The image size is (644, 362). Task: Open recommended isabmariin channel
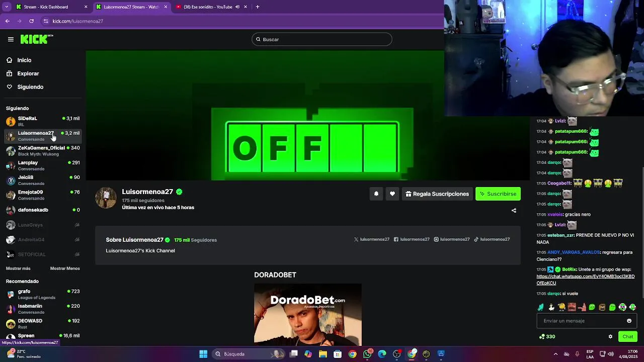coord(43,309)
